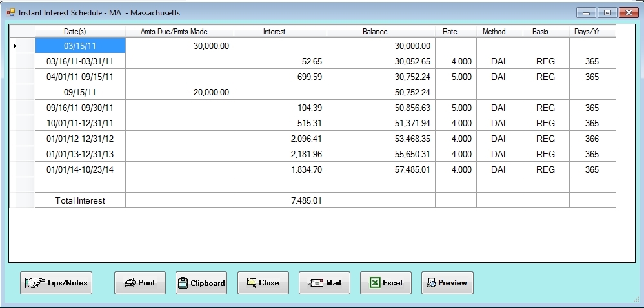Click the Amts Due/Pmts Made column header

tap(179, 31)
